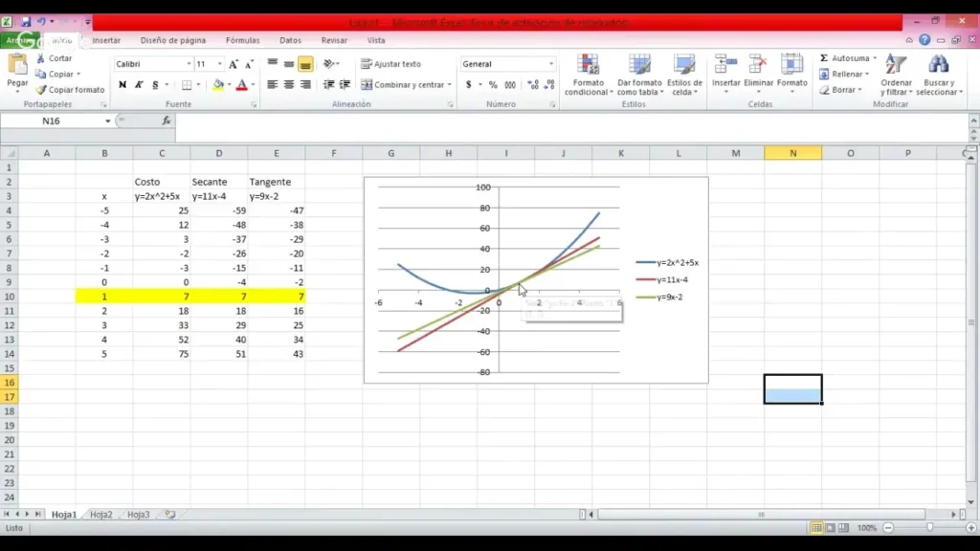980x551 pixels.
Task: Click Buscar y seleccionar binoculars
Action: (x=938, y=66)
